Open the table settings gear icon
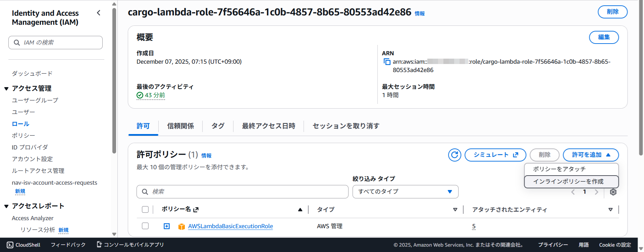The height and width of the screenshot is (252, 644). 613,192
